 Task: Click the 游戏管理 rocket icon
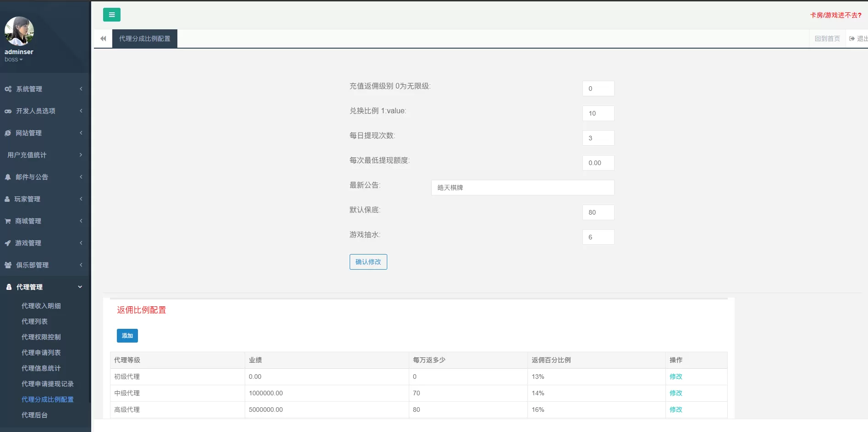(x=8, y=243)
